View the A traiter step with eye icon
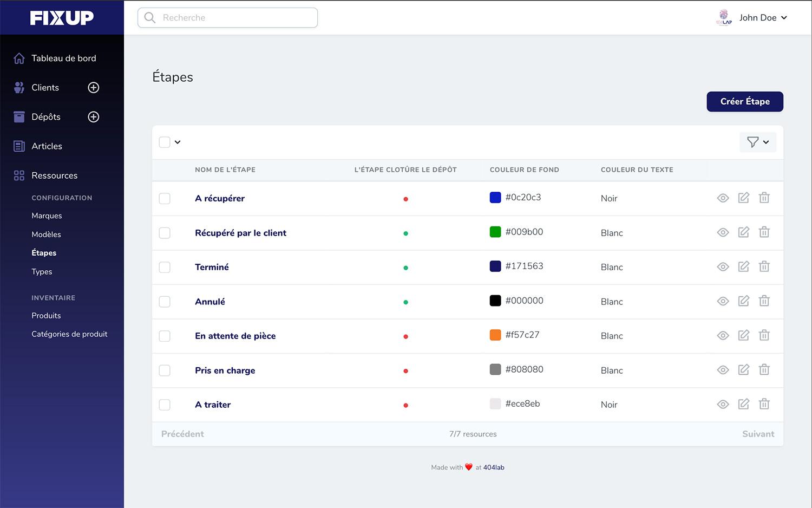 [723, 405]
